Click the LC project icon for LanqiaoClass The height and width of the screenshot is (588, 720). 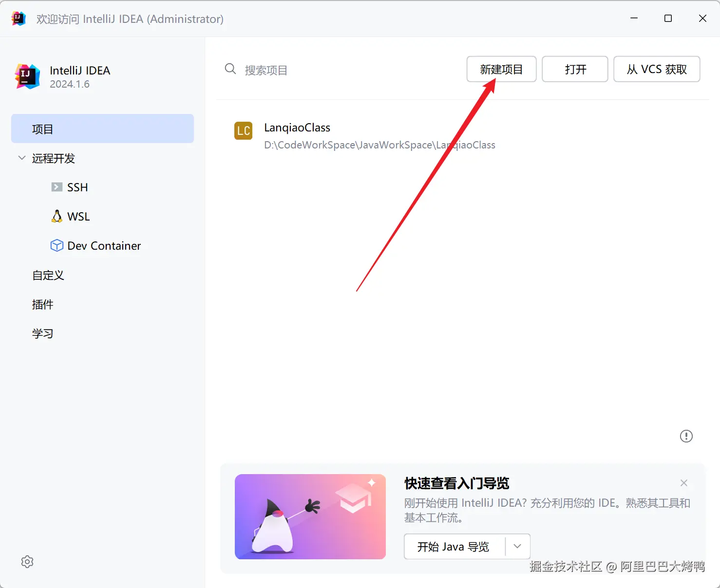(x=244, y=130)
